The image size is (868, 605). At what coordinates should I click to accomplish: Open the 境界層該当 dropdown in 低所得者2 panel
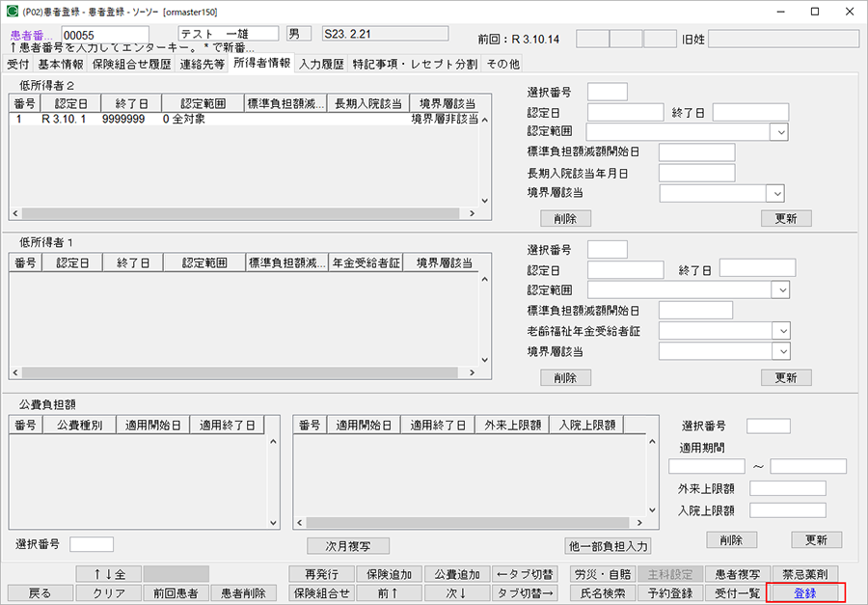point(774,192)
